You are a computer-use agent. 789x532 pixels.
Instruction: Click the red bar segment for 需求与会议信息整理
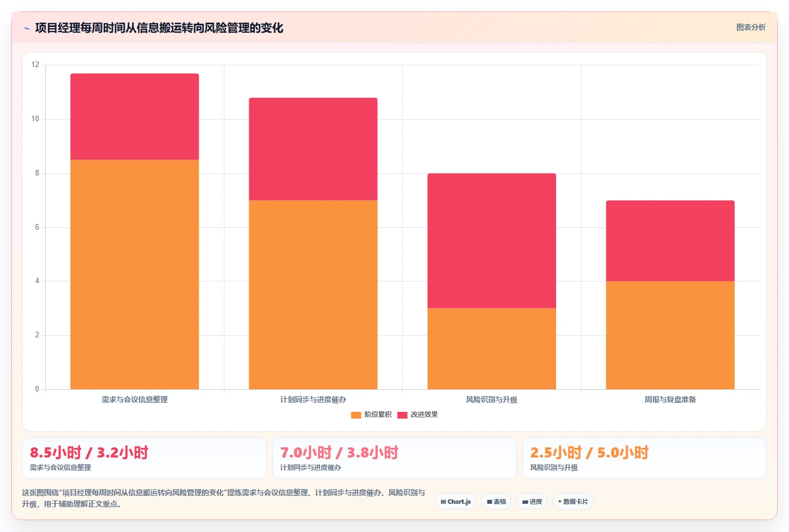coord(134,116)
